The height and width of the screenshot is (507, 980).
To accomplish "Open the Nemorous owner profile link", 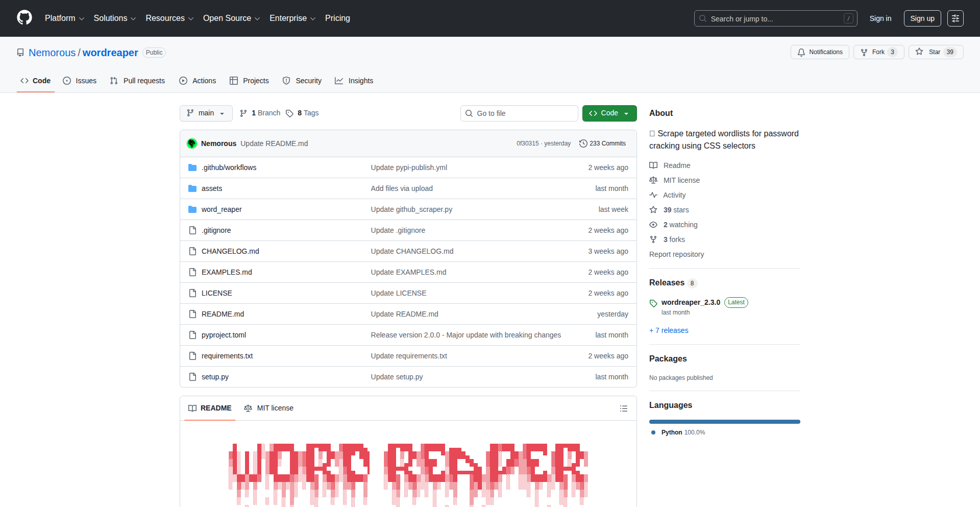I will tap(52, 53).
